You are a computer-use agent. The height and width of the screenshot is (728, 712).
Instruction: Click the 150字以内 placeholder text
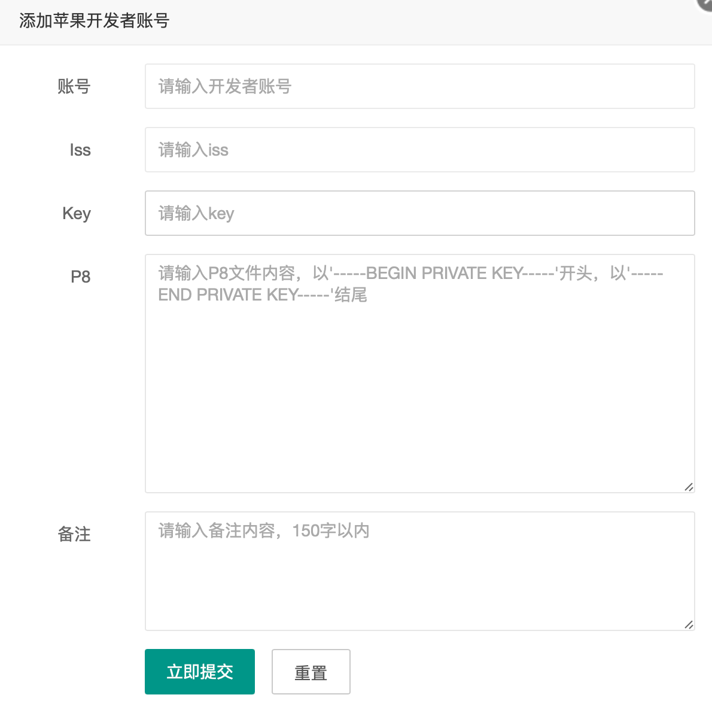[331, 530]
